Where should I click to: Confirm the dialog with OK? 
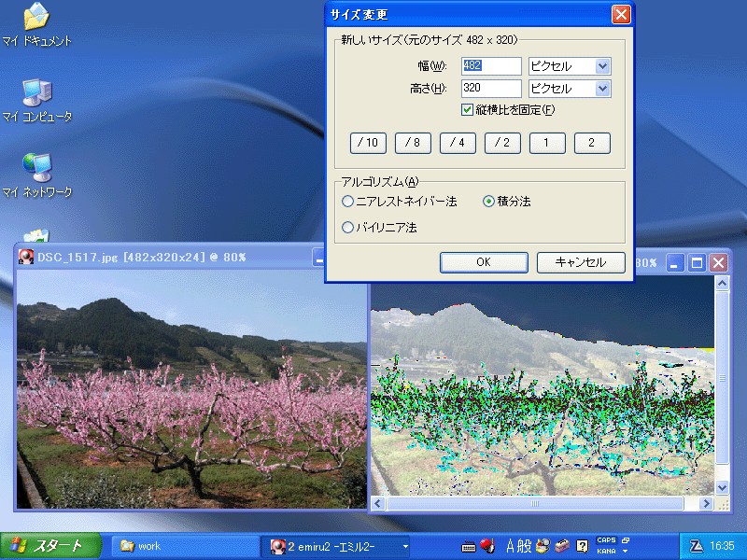pos(484,262)
